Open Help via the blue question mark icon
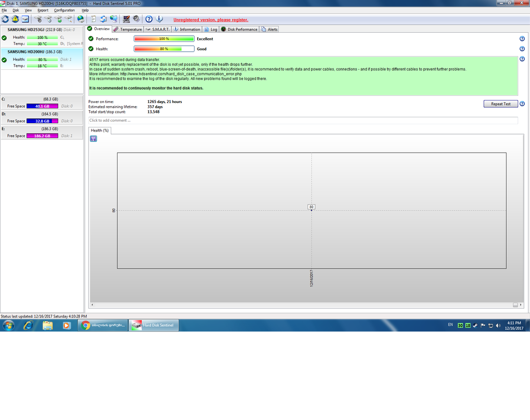Image resolution: width=530 pixels, height=420 pixels. (149, 19)
